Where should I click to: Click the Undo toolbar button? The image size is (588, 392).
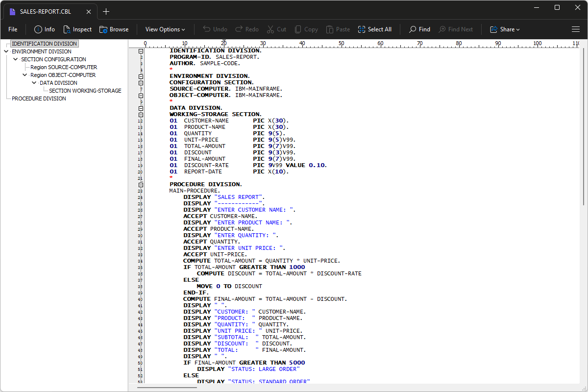[215, 29]
